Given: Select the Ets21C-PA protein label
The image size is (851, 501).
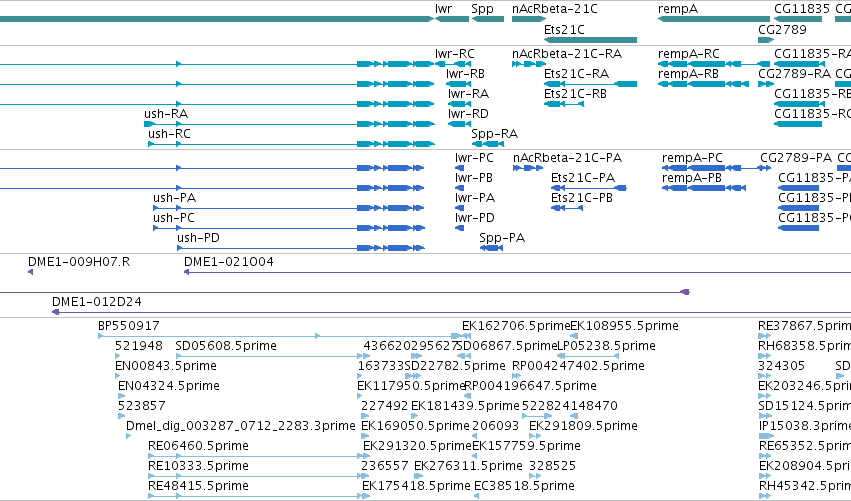Looking at the screenshot, I should click(x=583, y=179).
